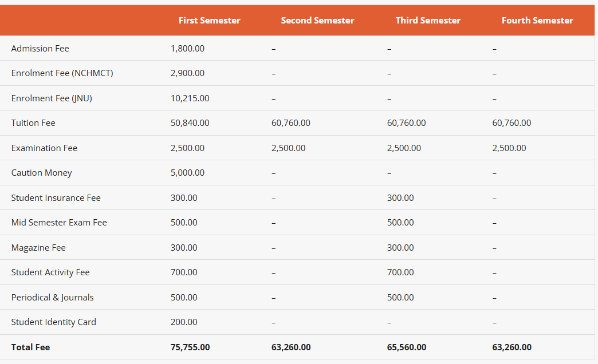
Task: Select the Student Activity Fee label
Action: click(50, 272)
